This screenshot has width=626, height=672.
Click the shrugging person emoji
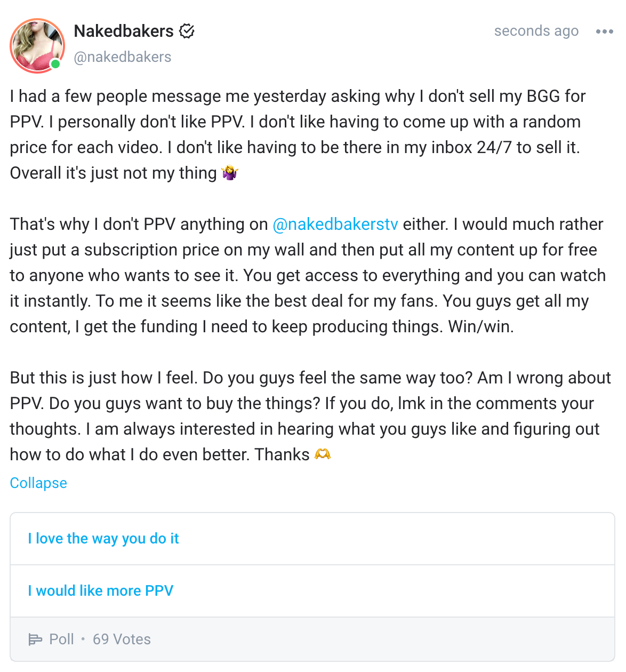tap(230, 173)
